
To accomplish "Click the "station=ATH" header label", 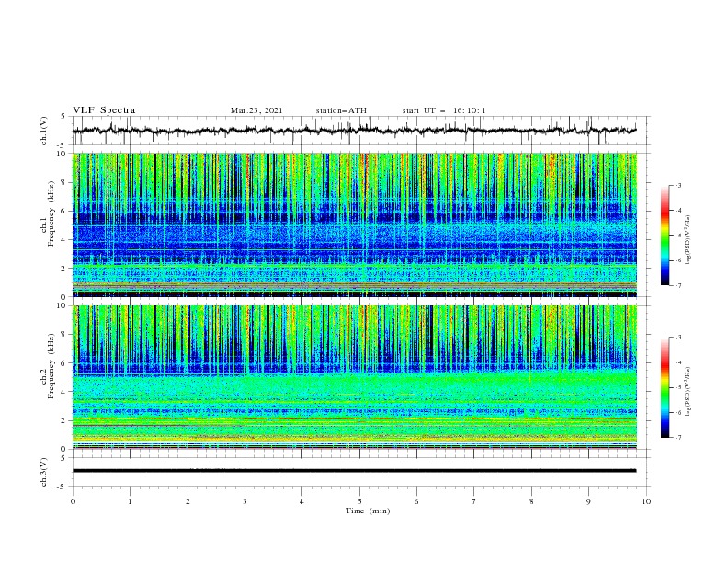I will tap(341, 110).
